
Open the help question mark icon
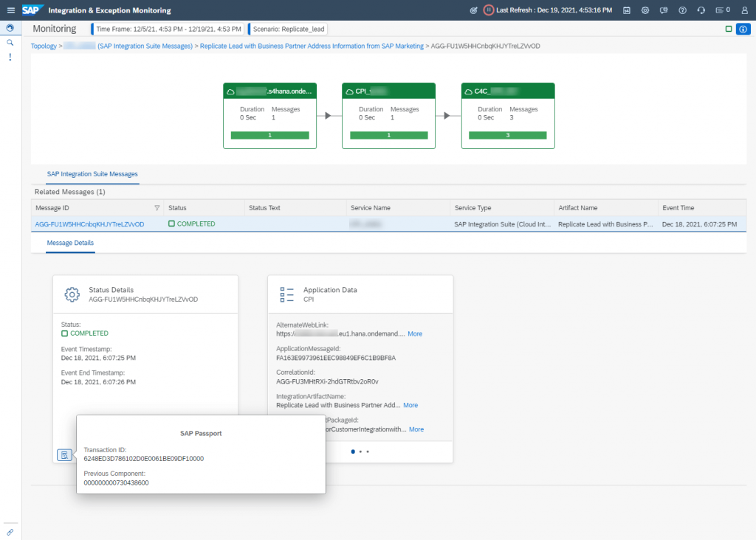click(x=682, y=10)
